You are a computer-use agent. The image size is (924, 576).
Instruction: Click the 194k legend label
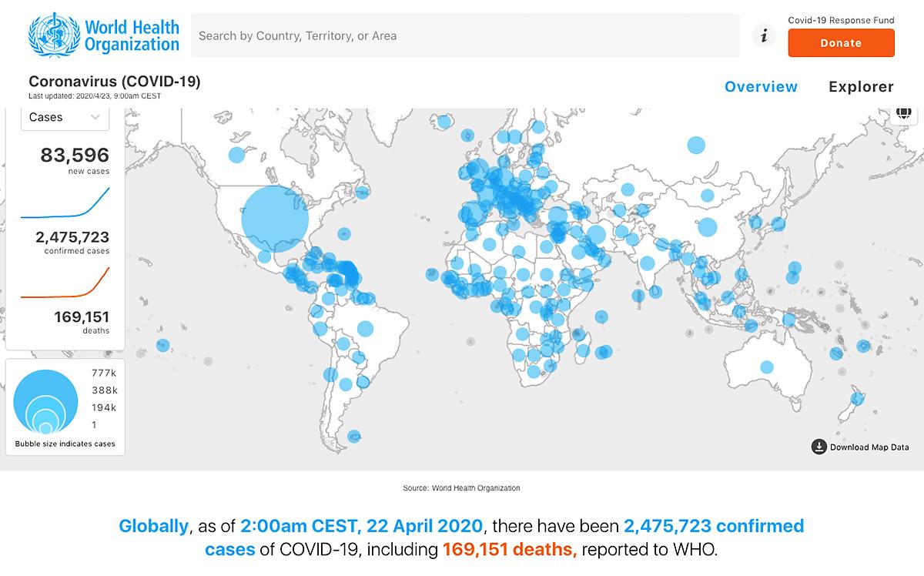[x=103, y=407]
